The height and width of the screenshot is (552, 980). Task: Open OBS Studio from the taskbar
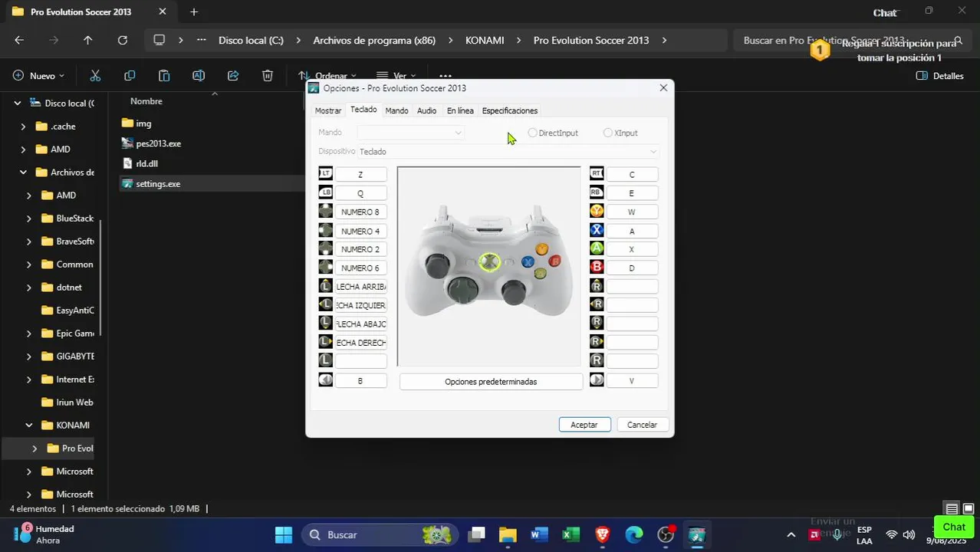(x=665, y=534)
